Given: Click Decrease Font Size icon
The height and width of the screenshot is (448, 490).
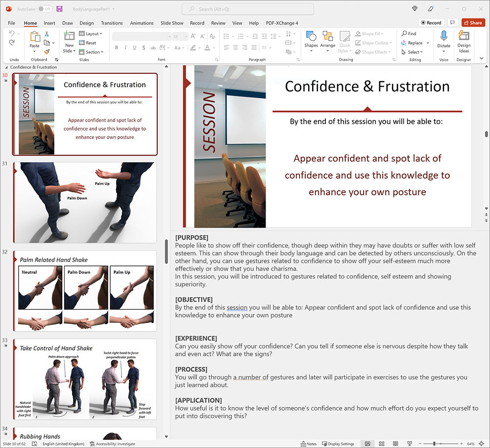Looking at the screenshot, I should (202, 36).
